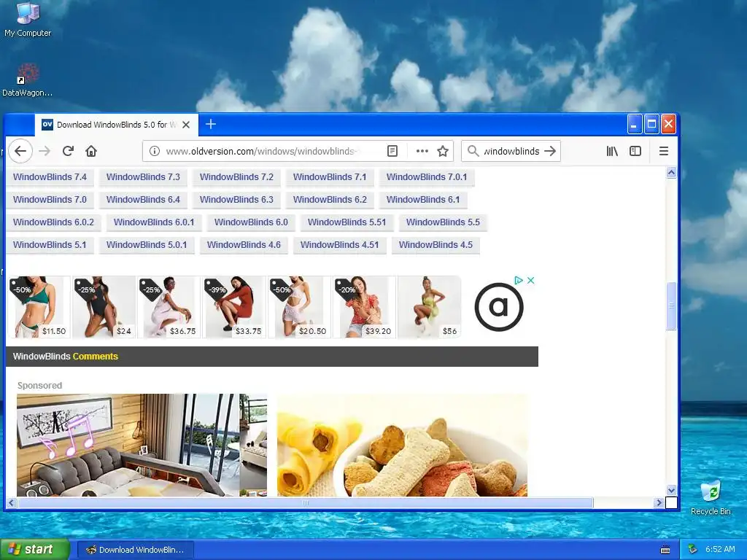Click the $56 green dress ad
This screenshot has height=560, width=747.
pyautogui.click(x=429, y=307)
